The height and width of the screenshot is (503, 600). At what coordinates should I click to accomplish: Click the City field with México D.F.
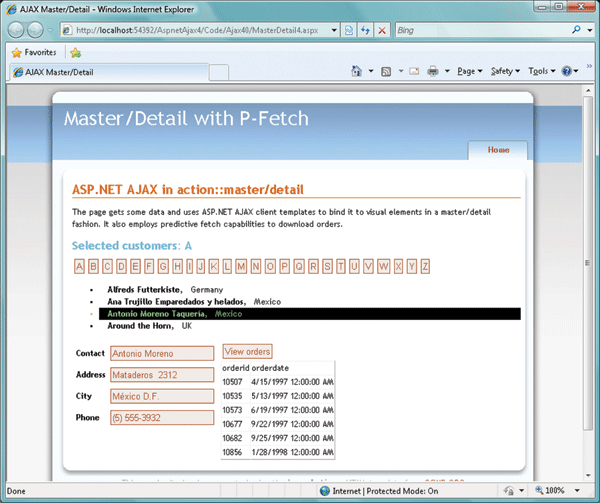click(x=162, y=396)
